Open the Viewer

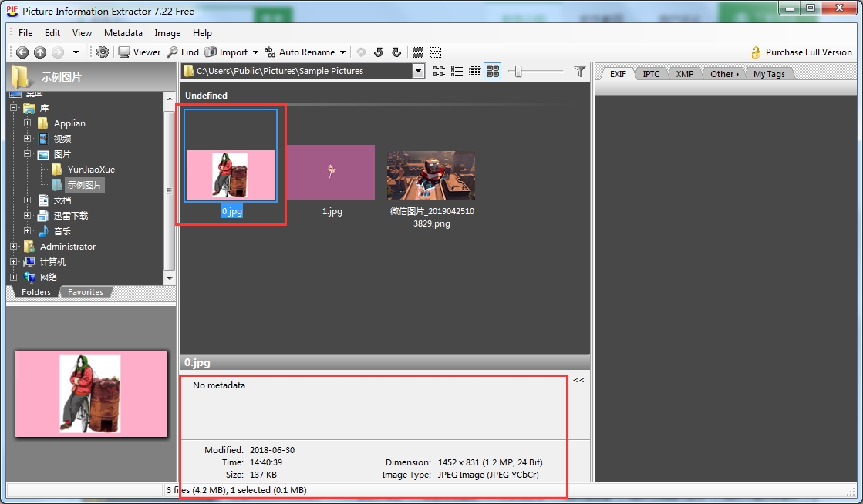(x=139, y=52)
